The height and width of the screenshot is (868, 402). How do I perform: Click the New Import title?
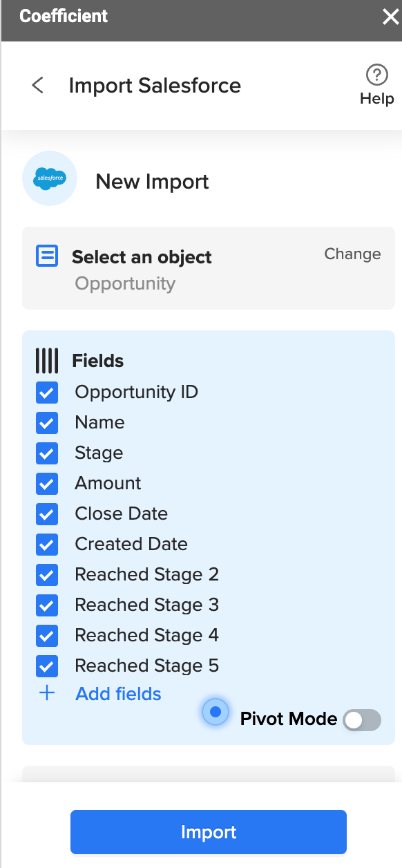point(152,182)
